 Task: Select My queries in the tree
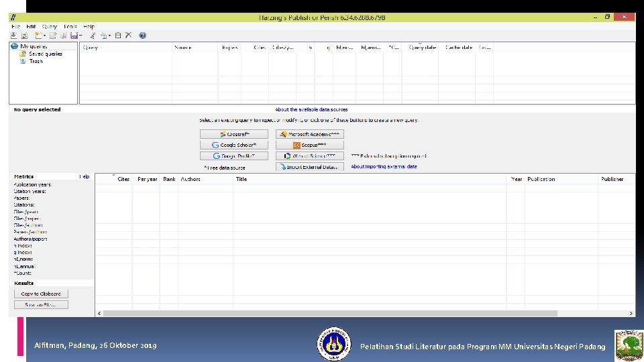[x=34, y=46]
